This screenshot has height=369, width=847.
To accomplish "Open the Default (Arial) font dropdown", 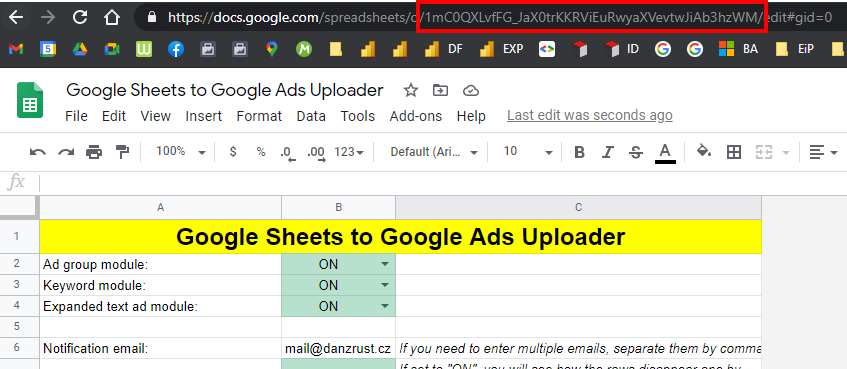I will click(434, 152).
